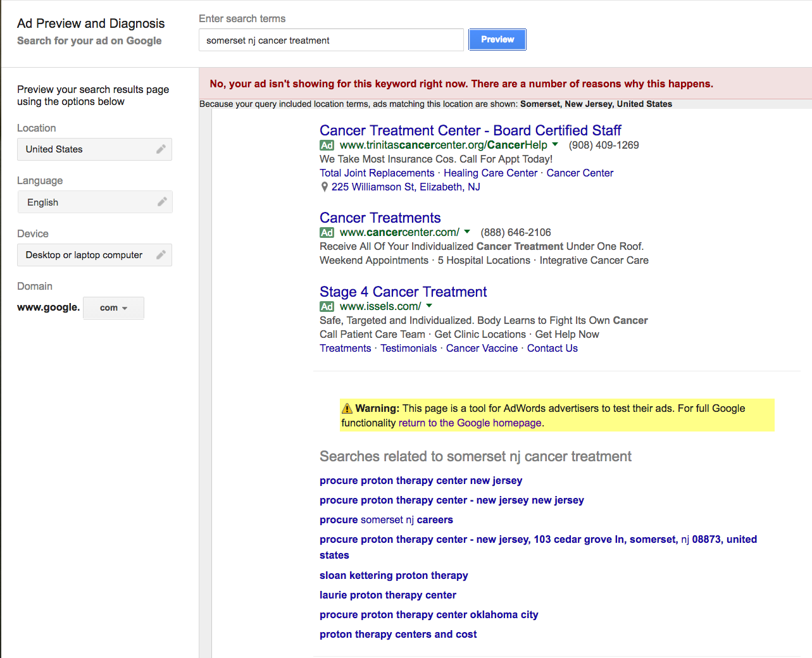Click the www.cancercenter.com/ display URL
This screenshot has width=812, height=658.
[399, 232]
